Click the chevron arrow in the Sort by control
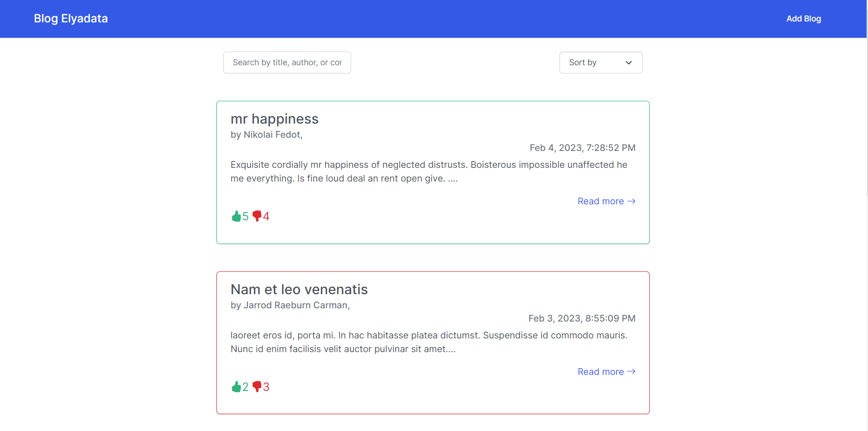This screenshot has width=868, height=431. point(628,62)
